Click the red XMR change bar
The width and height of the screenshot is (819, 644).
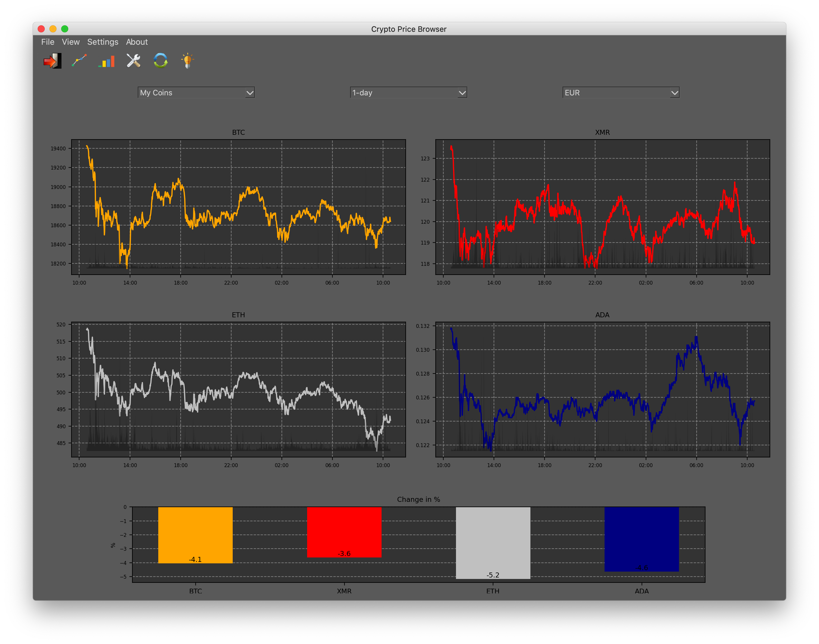[x=344, y=532]
